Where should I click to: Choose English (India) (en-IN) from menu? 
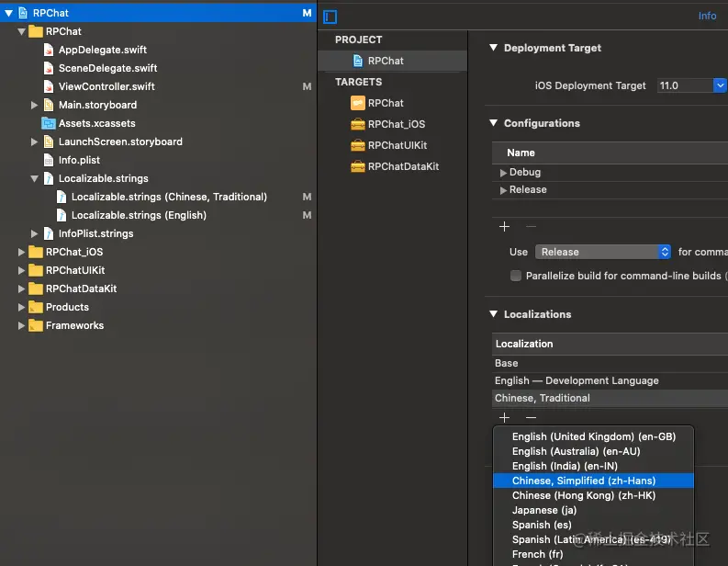click(x=593, y=466)
